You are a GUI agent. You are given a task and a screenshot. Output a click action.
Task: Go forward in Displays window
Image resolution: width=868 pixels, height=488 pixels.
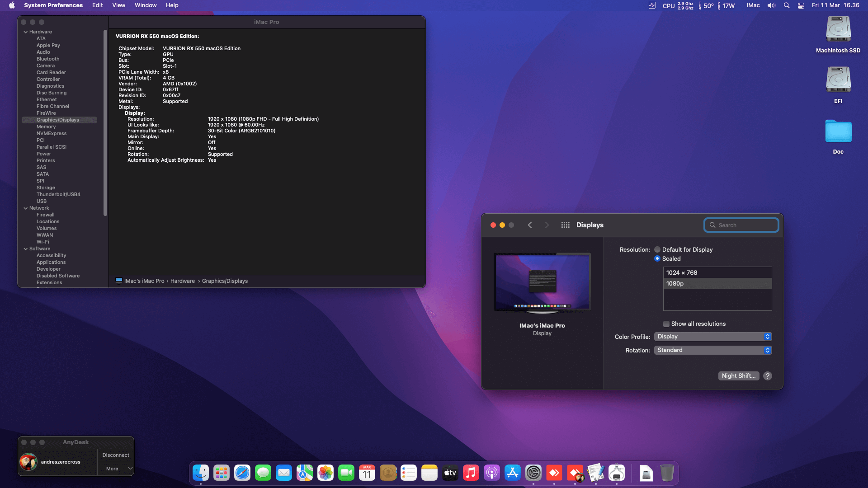[547, 225]
